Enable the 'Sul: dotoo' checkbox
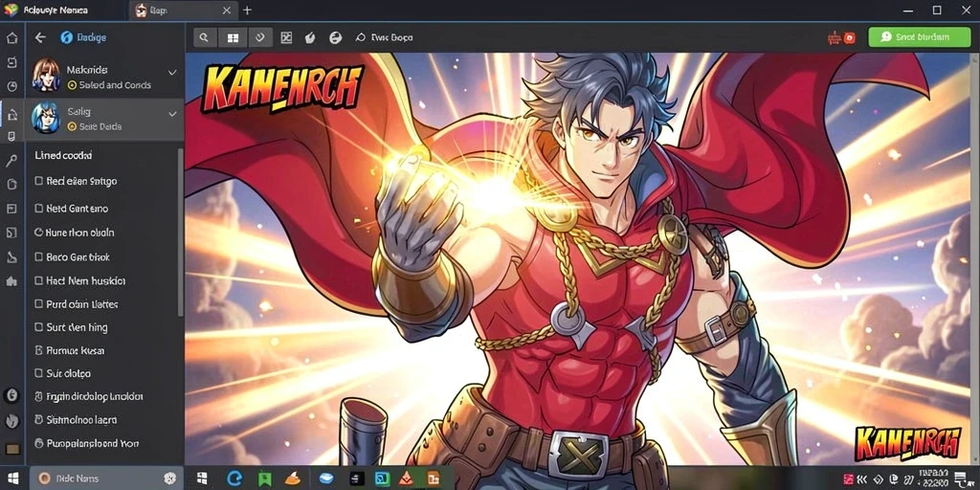 pyautogui.click(x=38, y=373)
